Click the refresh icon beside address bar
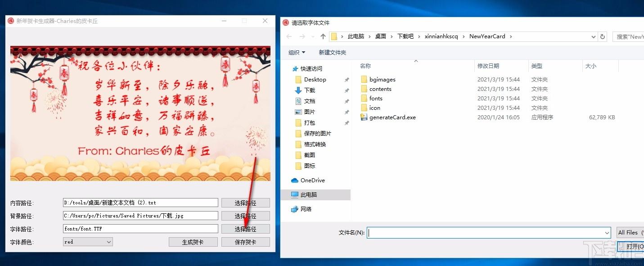The height and width of the screenshot is (266, 644). [603, 36]
